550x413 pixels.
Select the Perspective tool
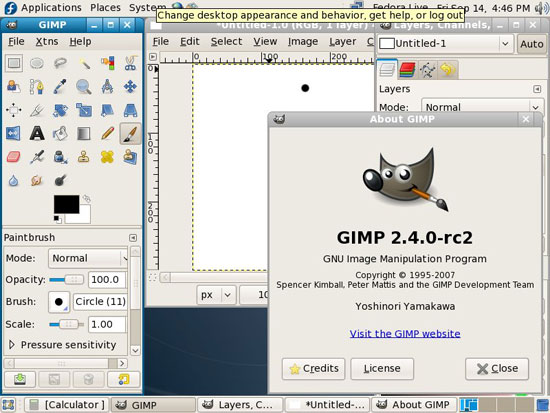tap(130, 110)
